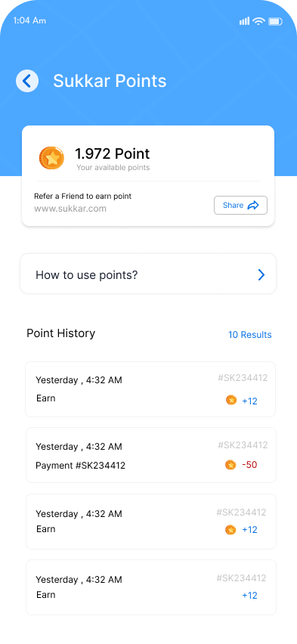This screenshot has width=297, height=644.
Task: Click the 1:04 Am status bar clock
Action: point(29,20)
